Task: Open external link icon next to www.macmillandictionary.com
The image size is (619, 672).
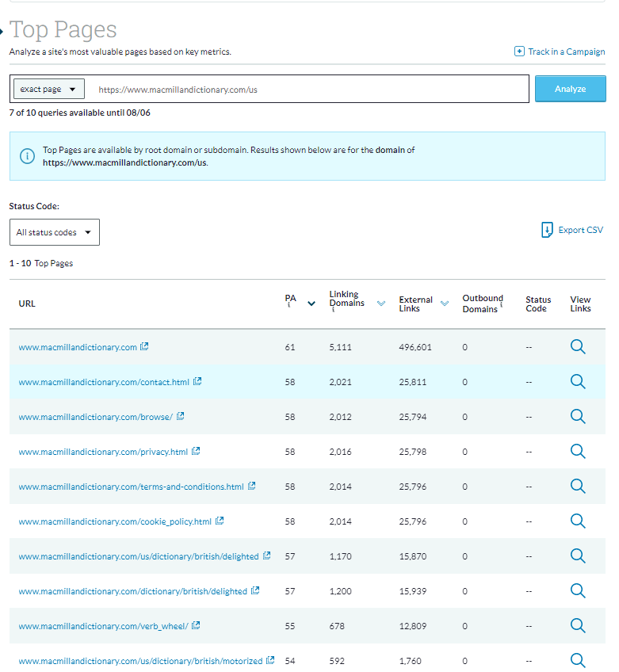Action: (144, 346)
